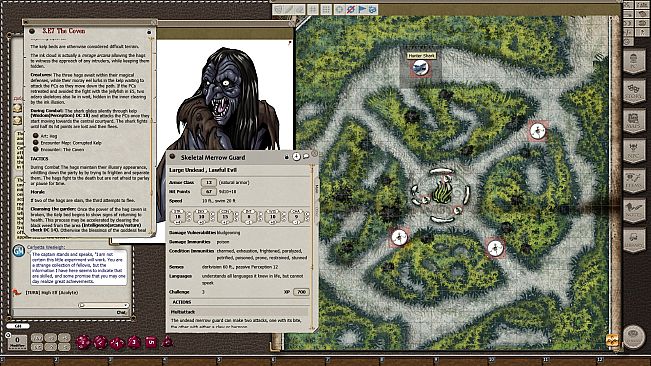Toggle the upper-right modifier button near the dice
This screenshot has height=366, width=651.
click(64, 338)
